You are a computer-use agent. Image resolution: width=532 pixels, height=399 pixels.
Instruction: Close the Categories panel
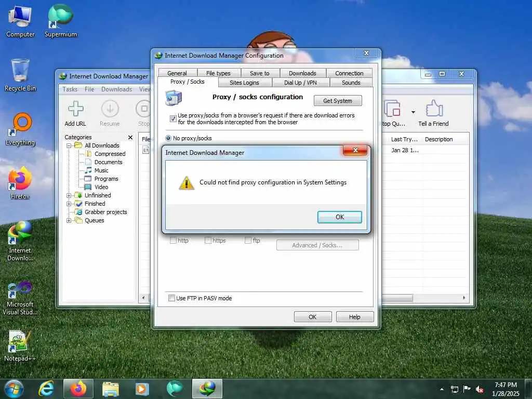[130, 137]
